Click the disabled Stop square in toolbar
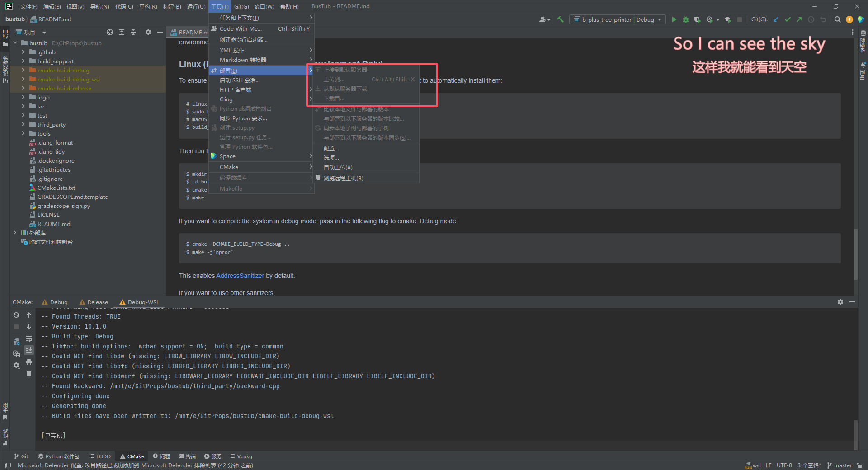The image size is (868, 470). pyautogui.click(x=740, y=19)
